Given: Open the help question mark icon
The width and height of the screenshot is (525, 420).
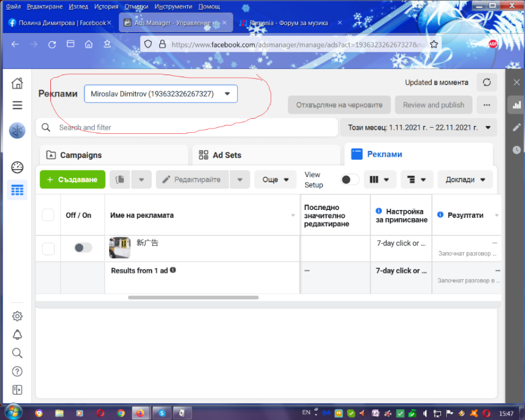Looking at the screenshot, I should point(17,371).
